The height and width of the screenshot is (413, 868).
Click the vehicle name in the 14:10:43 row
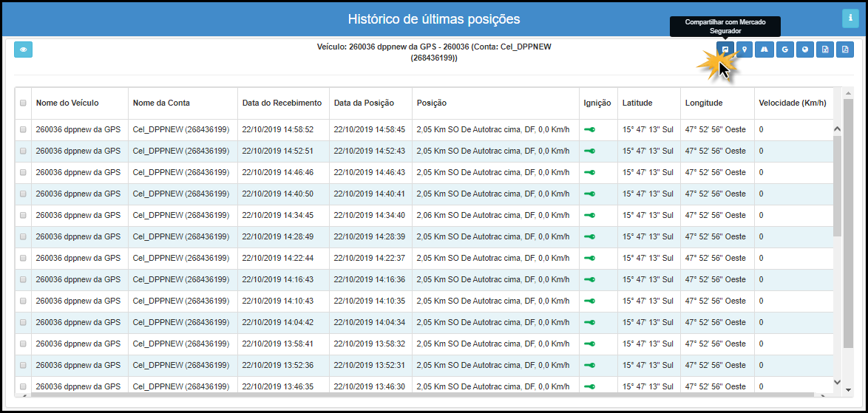pyautogui.click(x=78, y=301)
